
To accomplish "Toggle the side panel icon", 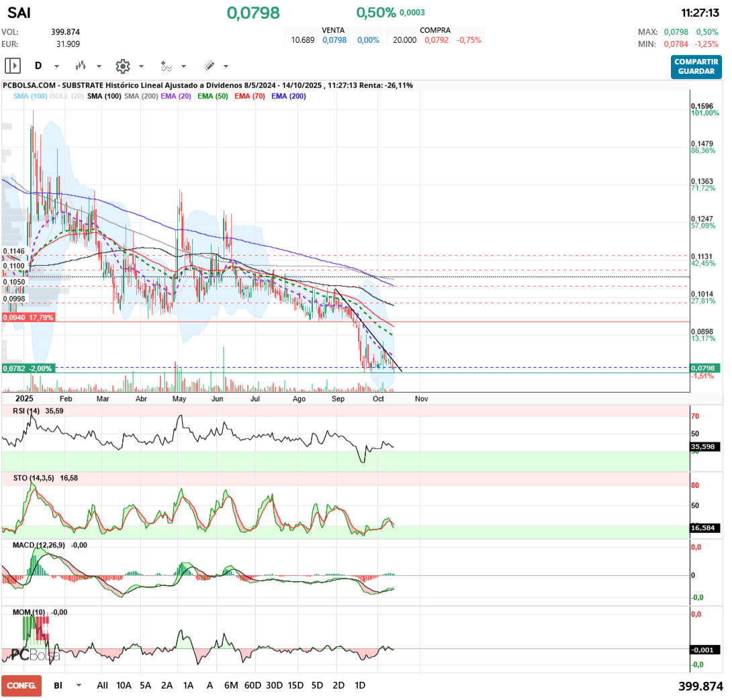I will coord(13,66).
